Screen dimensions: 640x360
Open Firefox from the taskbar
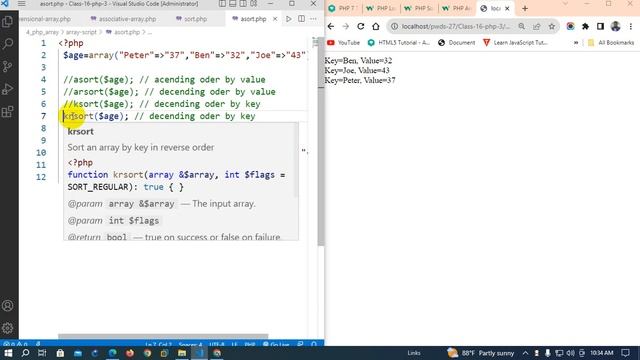pyautogui.click(x=130, y=353)
